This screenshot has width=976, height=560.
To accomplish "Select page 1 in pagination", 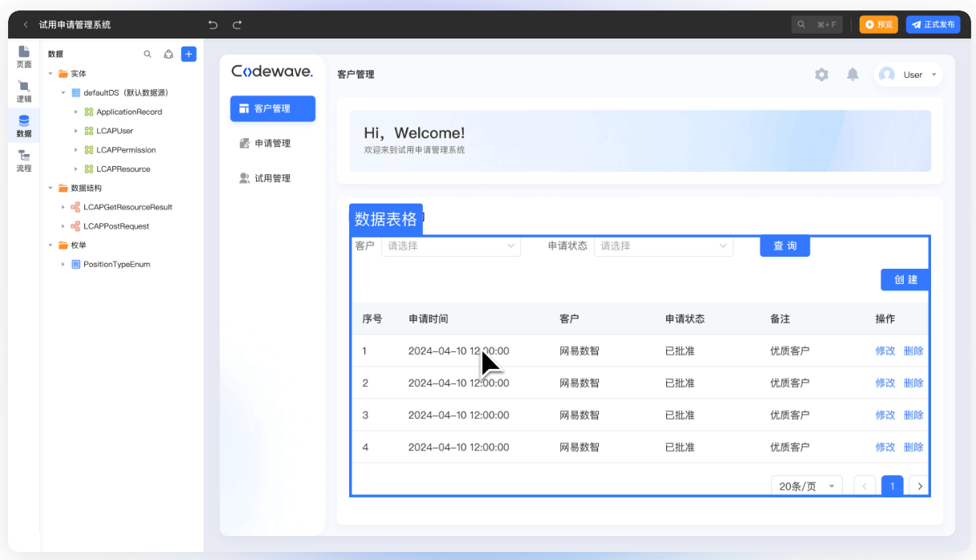I will click(893, 486).
